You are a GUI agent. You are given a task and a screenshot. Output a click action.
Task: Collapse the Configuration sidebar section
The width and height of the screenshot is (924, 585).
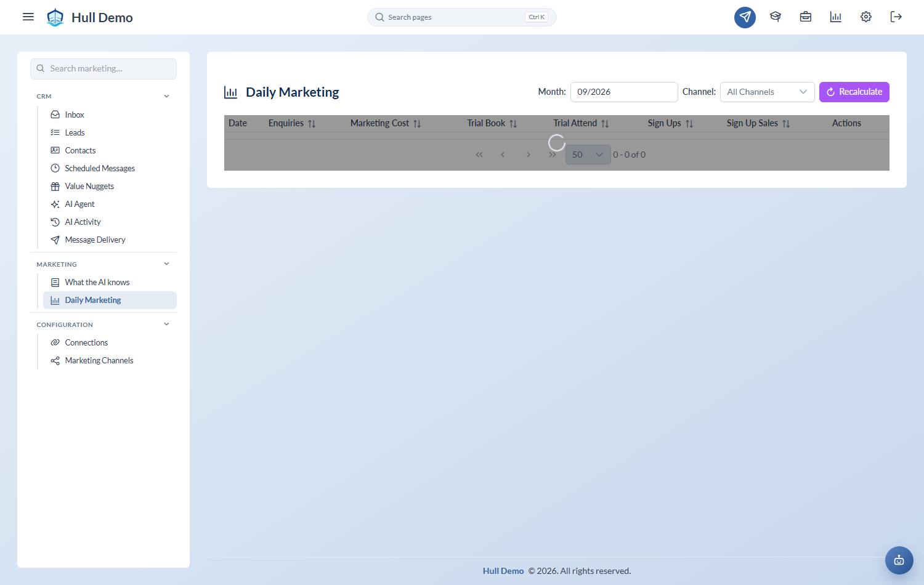[x=166, y=324]
